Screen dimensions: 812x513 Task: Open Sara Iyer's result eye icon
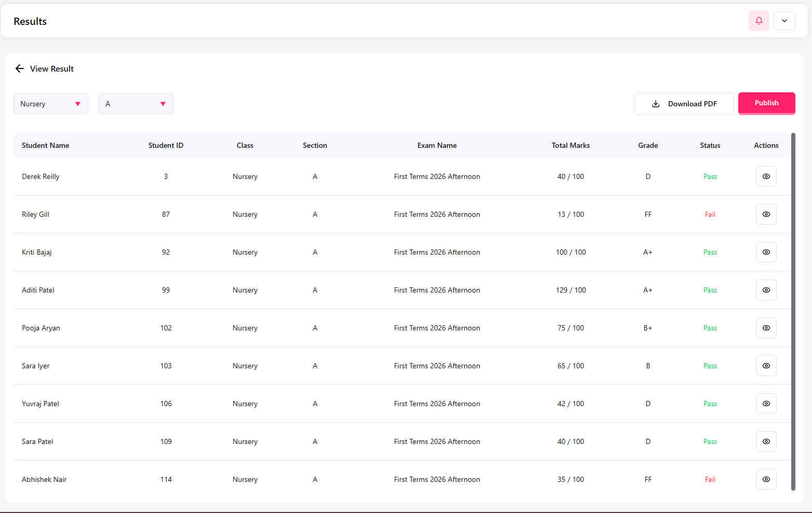click(x=766, y=366)
